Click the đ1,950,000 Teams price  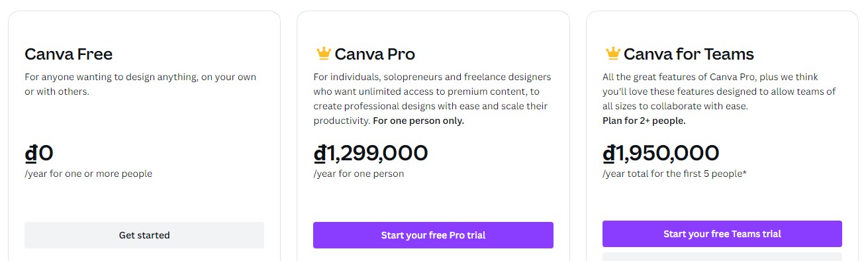(x=661, y=153)
